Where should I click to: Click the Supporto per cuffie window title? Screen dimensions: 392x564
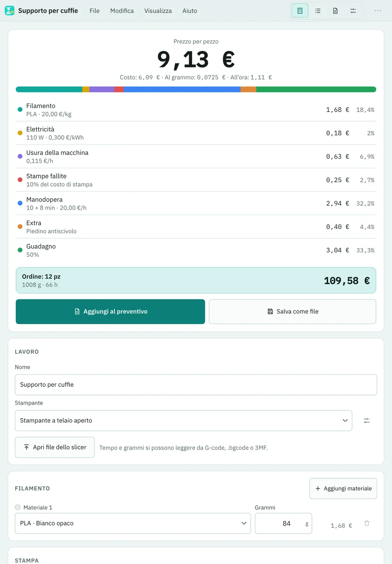click(48, 11)
